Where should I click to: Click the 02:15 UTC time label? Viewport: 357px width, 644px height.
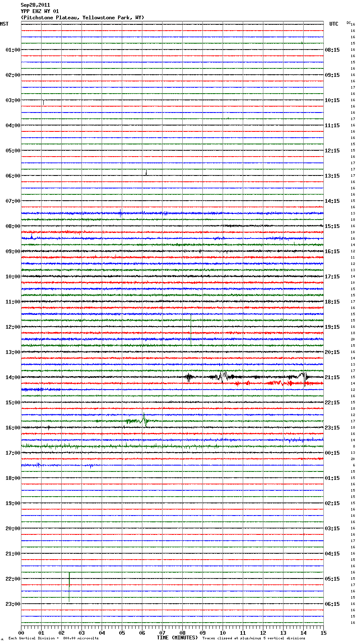332,503
